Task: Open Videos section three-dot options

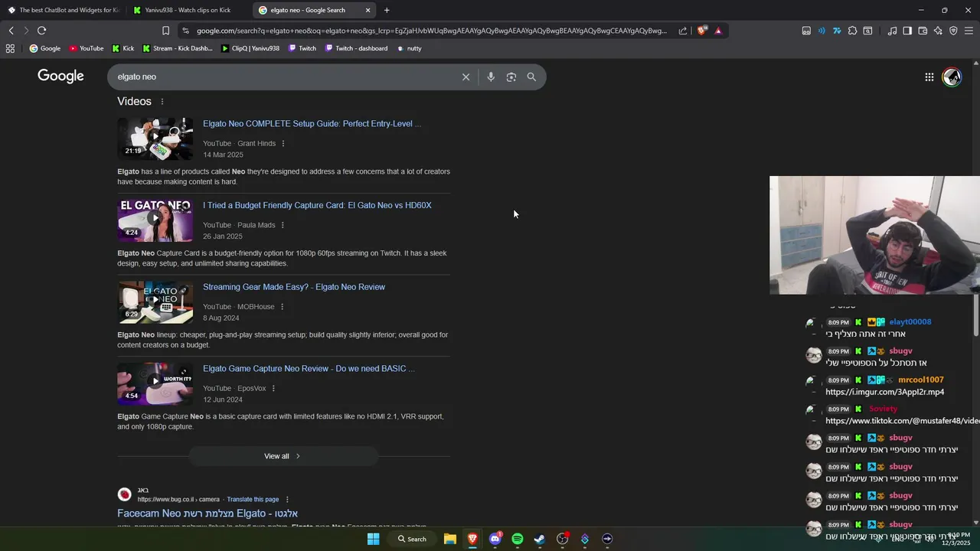Action: [x=162, y=102]
